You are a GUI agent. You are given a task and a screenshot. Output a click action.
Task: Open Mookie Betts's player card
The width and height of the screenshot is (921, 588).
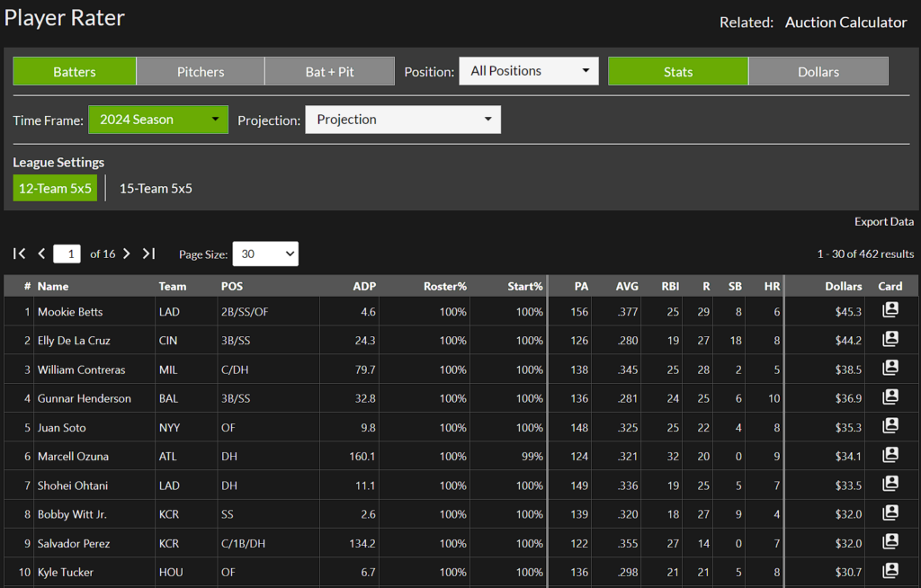[890, 310]
